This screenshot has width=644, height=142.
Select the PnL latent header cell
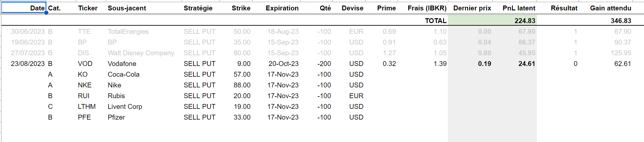pos(519,8)
